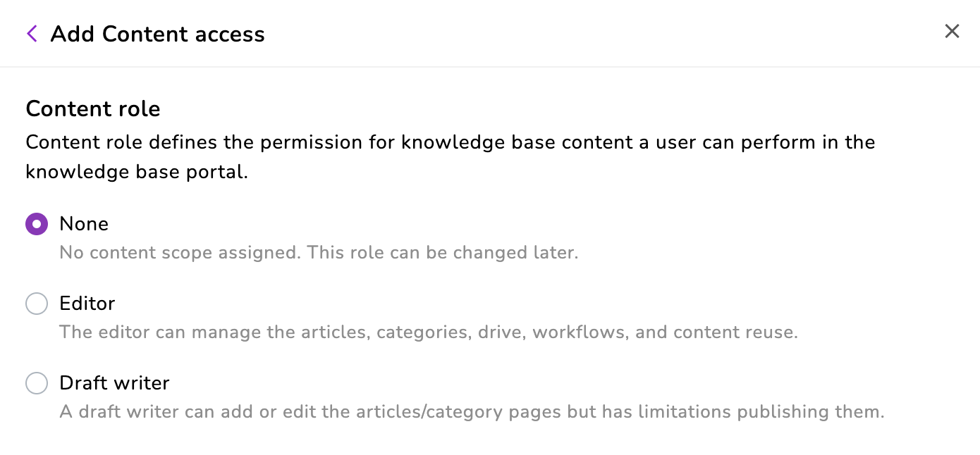The image size is (980, 455).
Task: Click the "Draft writer" option label
Action: click(x=114, y=383)
